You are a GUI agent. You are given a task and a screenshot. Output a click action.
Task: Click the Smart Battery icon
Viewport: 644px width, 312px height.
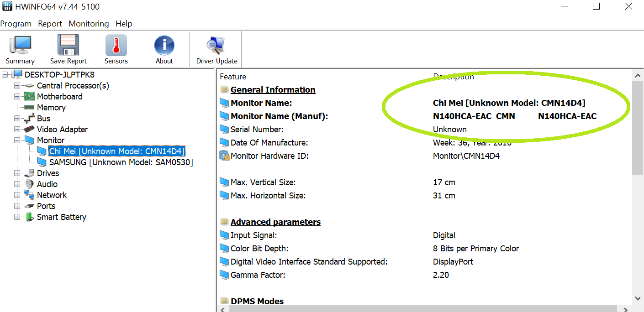coord(29,217)
